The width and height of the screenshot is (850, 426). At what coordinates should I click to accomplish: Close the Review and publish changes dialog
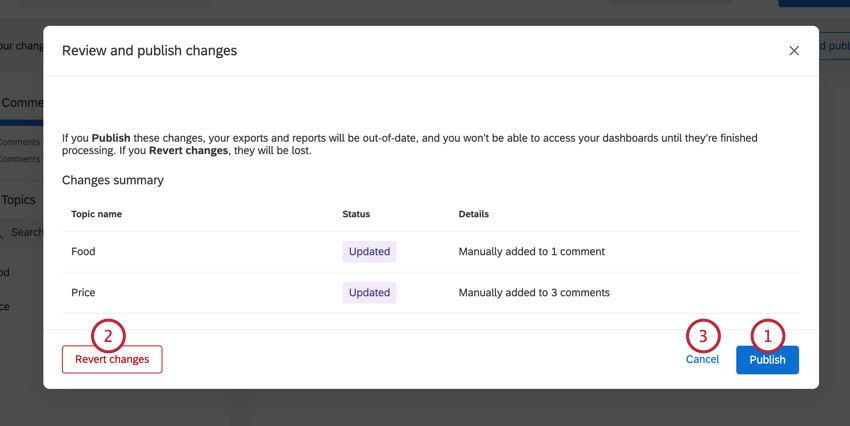[x=794, y=51]
